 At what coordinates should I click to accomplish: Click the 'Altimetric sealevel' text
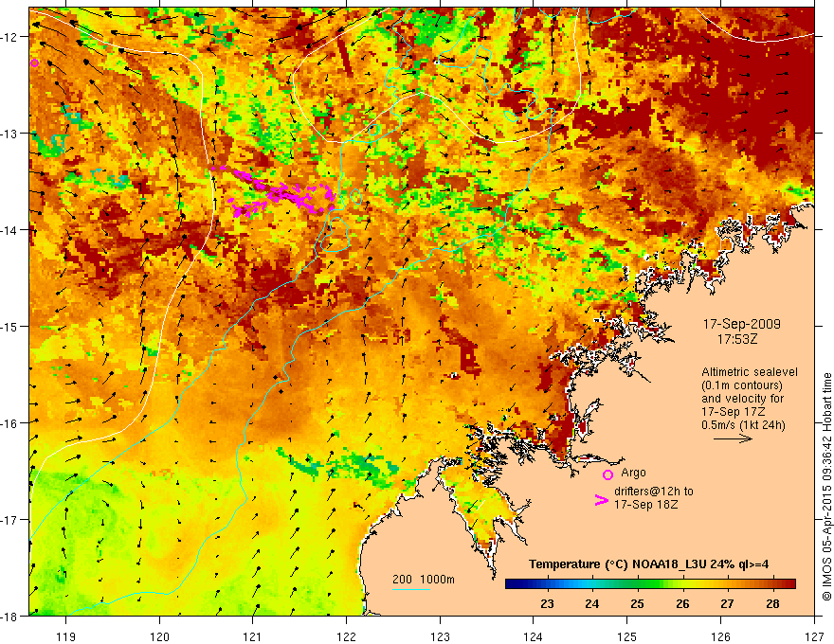pyautogui.click(x=750, y=372)
